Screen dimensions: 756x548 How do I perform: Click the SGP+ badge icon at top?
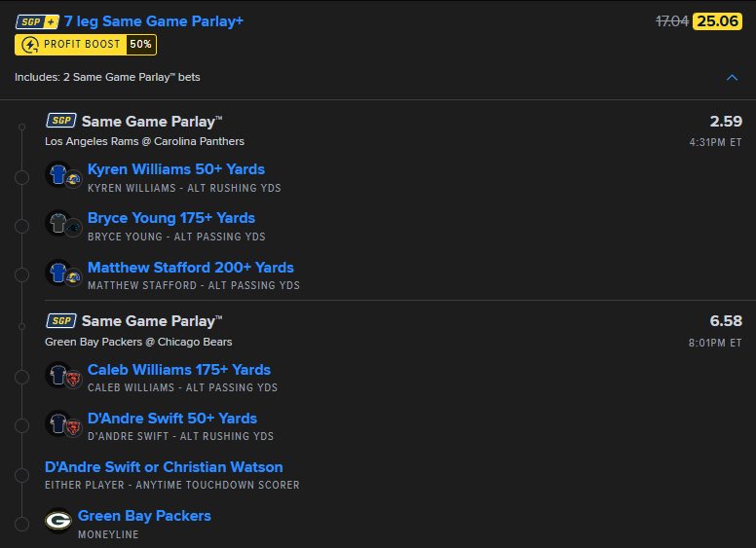[x=37, y=21]
